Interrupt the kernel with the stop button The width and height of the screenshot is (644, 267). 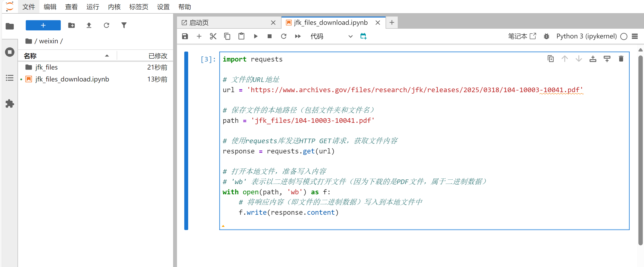[270, 36]
